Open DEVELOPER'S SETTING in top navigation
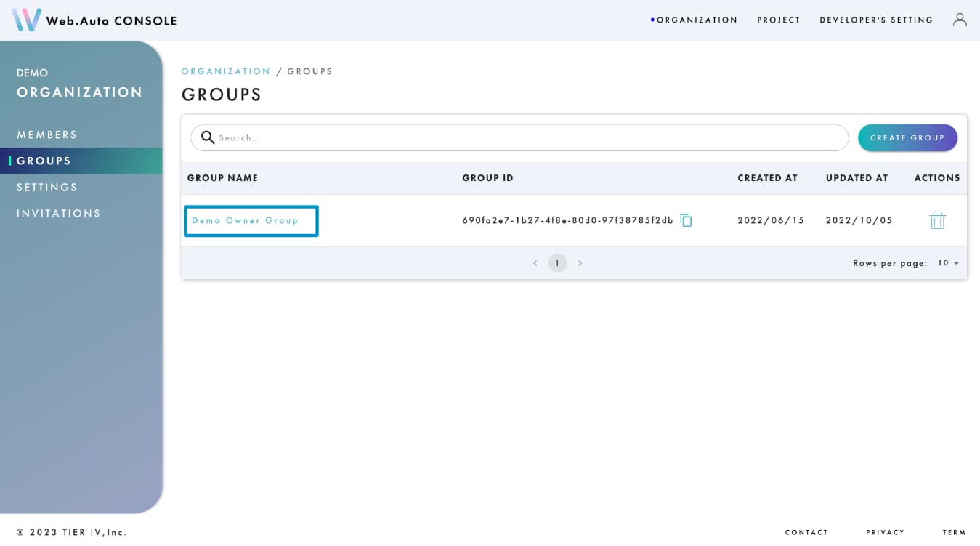The height and width of the screenshot is (546, 980). point(876,20)
